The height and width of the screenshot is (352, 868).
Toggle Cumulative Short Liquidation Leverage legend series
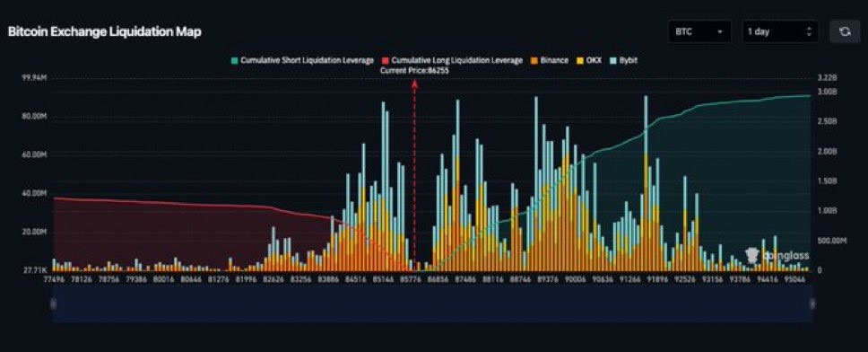[302, 60]
